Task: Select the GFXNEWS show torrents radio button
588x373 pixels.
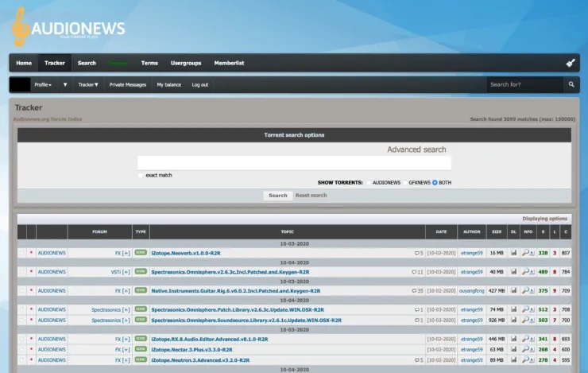Action: (405, 183)
